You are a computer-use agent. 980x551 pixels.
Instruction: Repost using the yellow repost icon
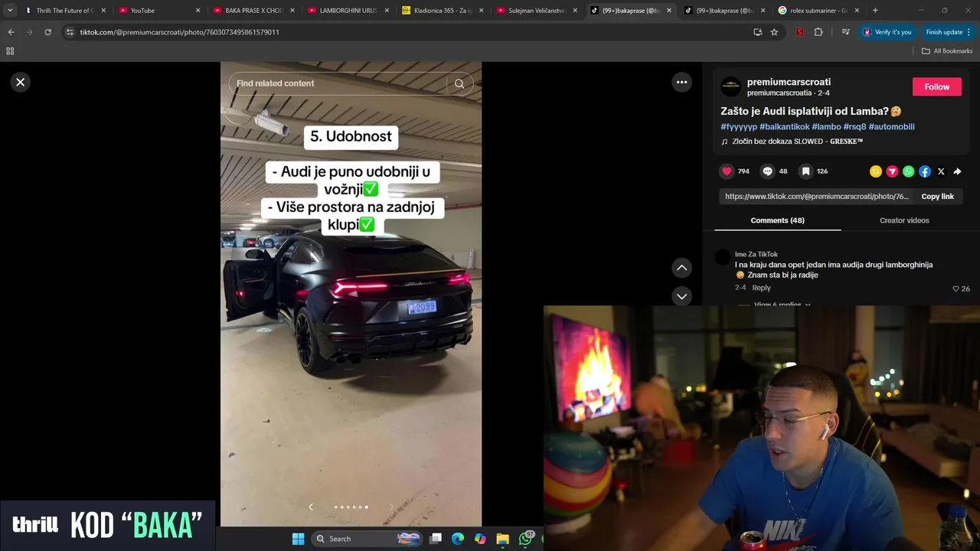click(876, 171)
